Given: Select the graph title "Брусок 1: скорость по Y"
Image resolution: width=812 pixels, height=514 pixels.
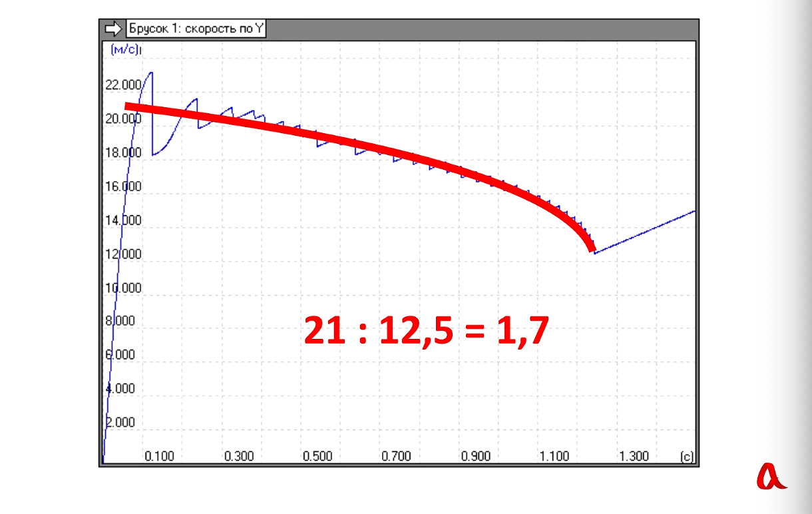Looking at the screenshot, I should 196,29.
